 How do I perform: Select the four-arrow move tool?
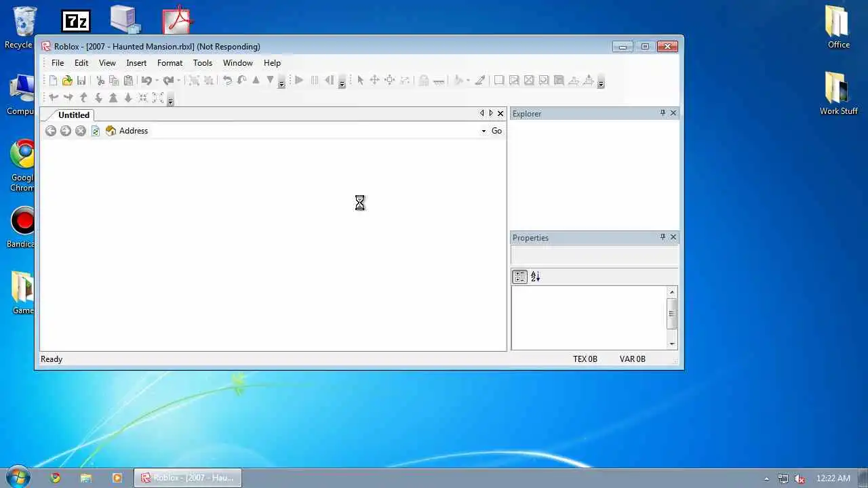374,80
